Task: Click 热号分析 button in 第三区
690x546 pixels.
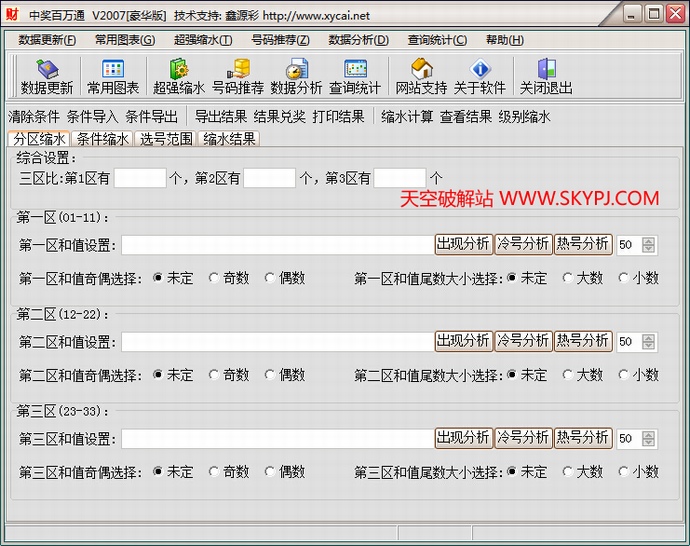Action: pos(583,437)
